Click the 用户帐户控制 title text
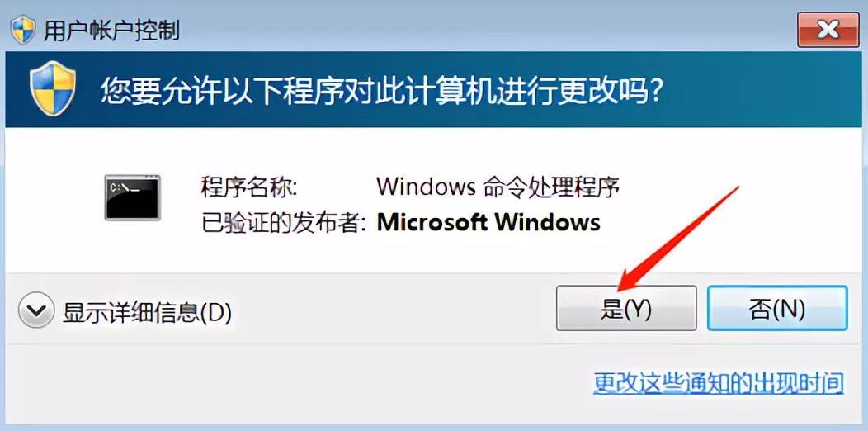The width and height of the screenshot is (868, 431). tap(111, 30)
